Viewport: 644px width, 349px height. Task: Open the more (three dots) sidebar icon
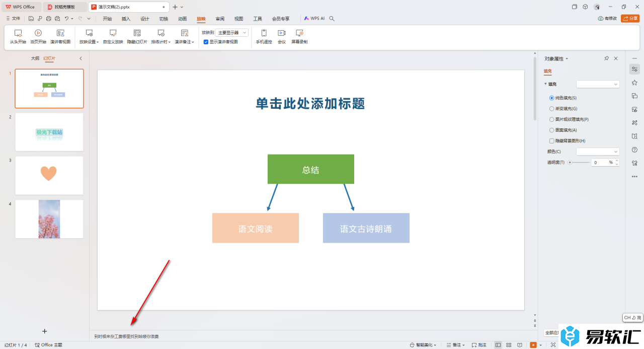pos(634,176)
